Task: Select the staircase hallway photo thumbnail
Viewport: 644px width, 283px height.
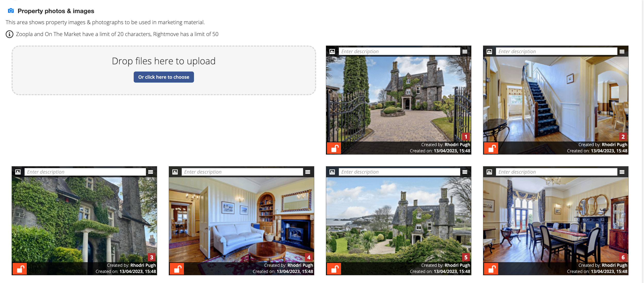Action: (x=556, y=99)
